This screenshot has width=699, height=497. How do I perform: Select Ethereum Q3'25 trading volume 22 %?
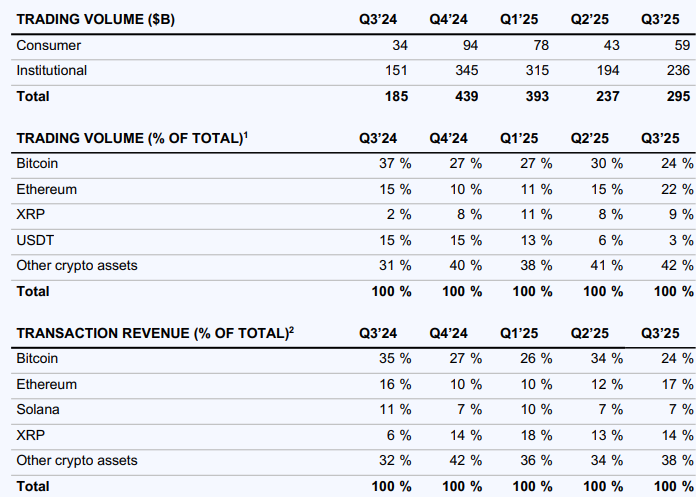point(675,189)
